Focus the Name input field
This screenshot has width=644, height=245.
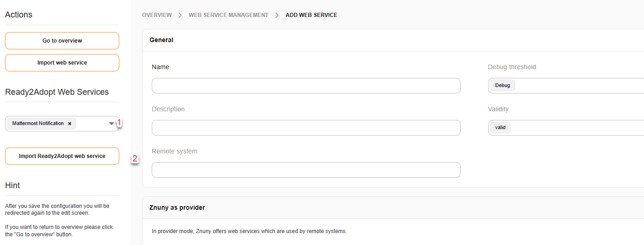306,86
